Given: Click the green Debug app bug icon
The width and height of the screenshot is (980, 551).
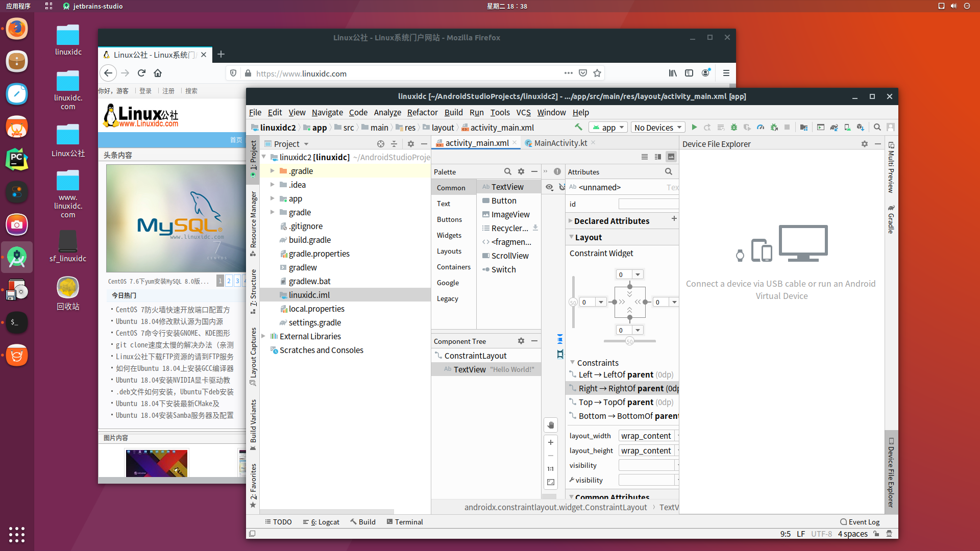Looking at the screenshot, I should (734, 127).
